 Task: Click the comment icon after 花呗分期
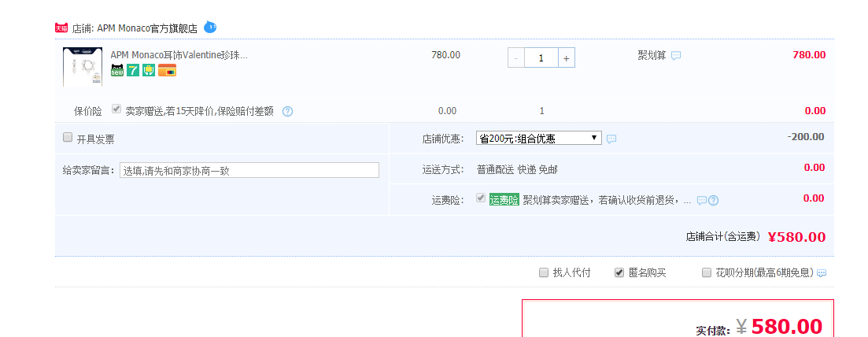click(x=822, y=273)
